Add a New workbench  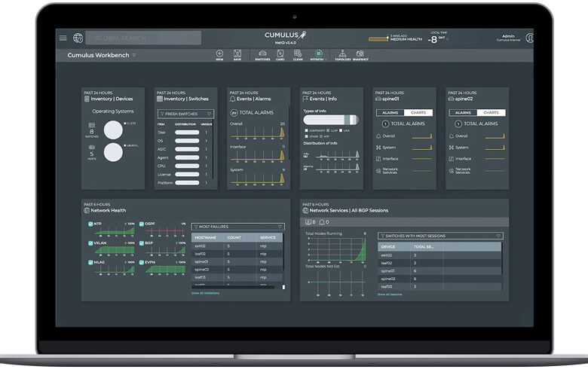coord(220,55)
